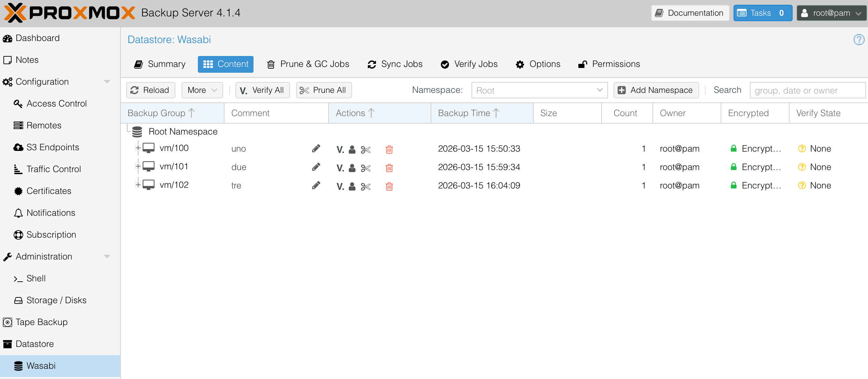Click change owner icon for vm/100
The height and width of the screenshot is (379, 868).
point(352,149)
